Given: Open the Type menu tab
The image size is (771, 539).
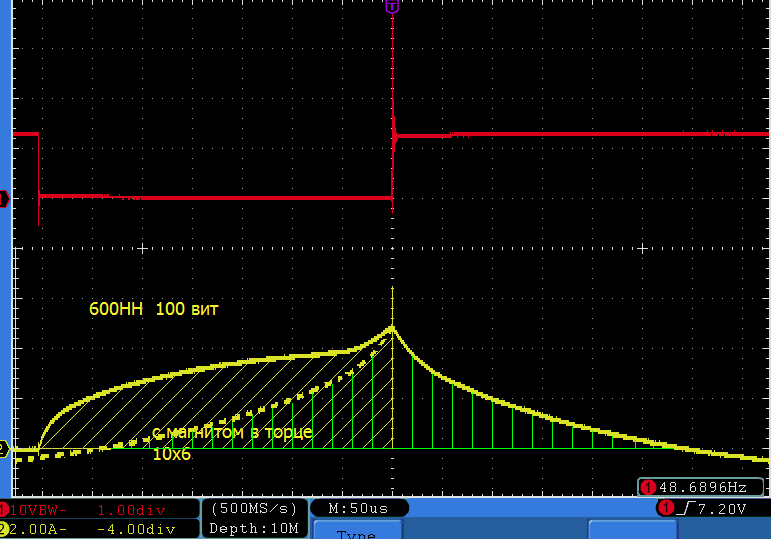Looking at the screenshot, I should (356, 532).
